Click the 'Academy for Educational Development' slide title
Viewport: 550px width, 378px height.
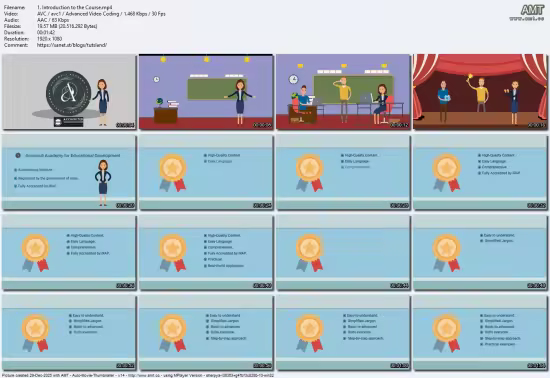pos(73,155)
